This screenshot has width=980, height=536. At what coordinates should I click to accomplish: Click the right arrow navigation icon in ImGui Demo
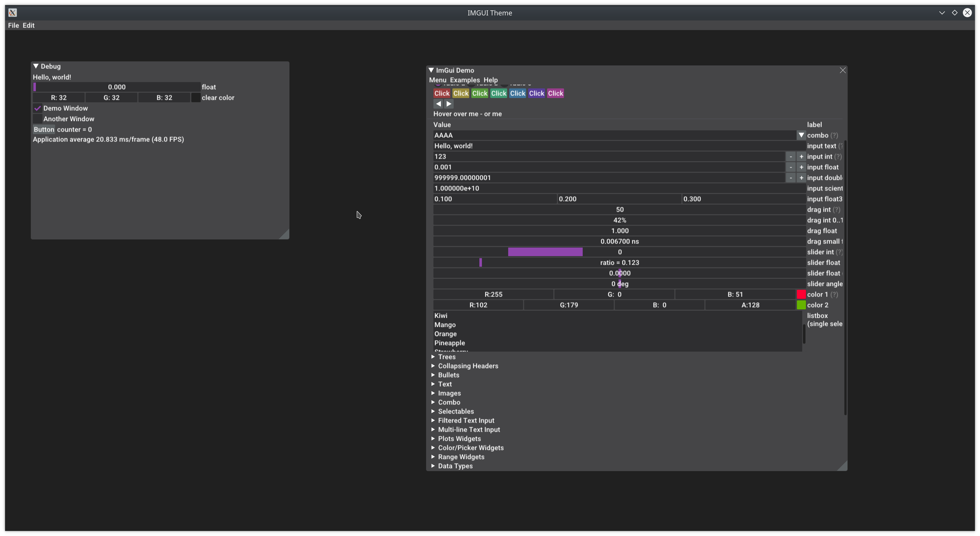point(449,104)
